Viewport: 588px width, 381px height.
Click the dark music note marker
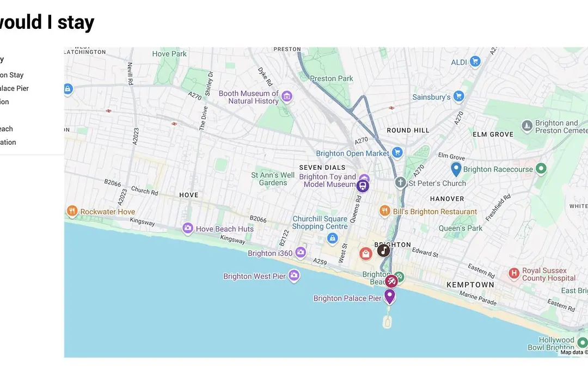(383, 250)
